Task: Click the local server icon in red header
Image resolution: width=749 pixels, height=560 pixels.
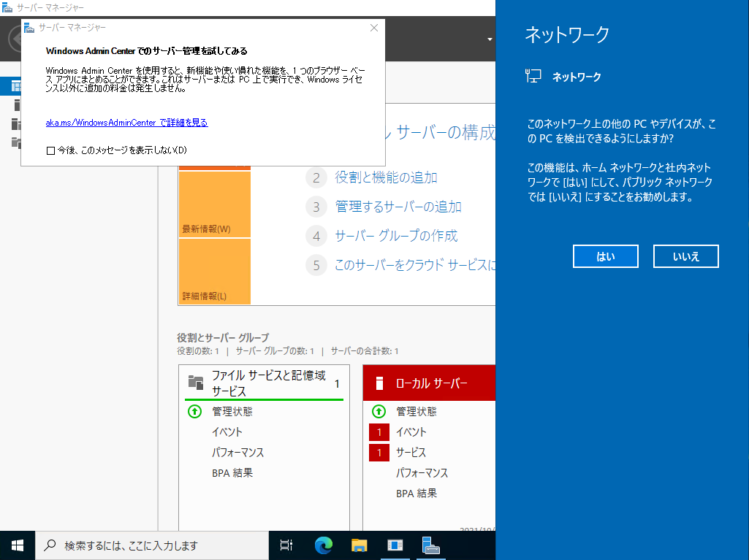Action: click(379, 383)
